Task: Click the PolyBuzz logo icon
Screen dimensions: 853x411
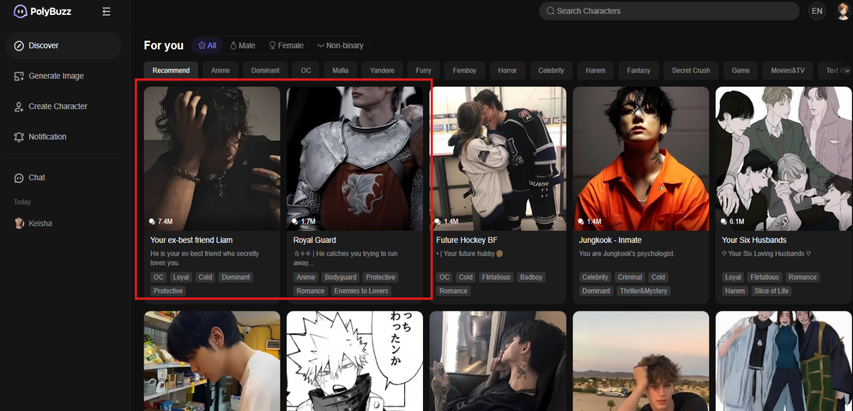Action: click(x=20, y=12)
